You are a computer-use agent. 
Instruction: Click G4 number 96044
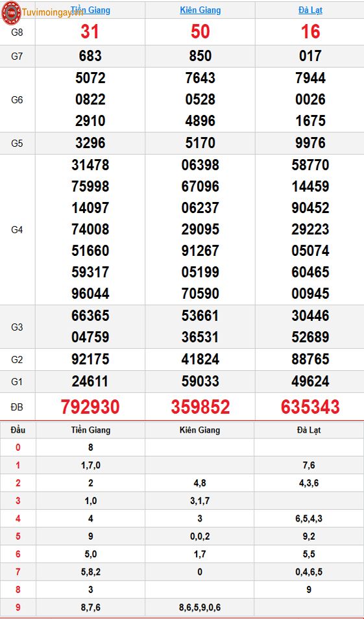[90, 294]
